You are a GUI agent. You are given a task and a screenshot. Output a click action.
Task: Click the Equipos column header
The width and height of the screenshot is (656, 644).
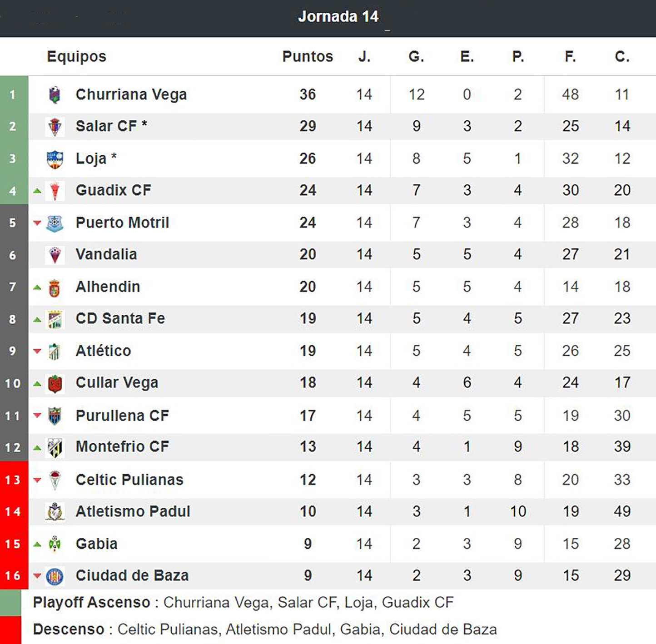pos(76,56)
